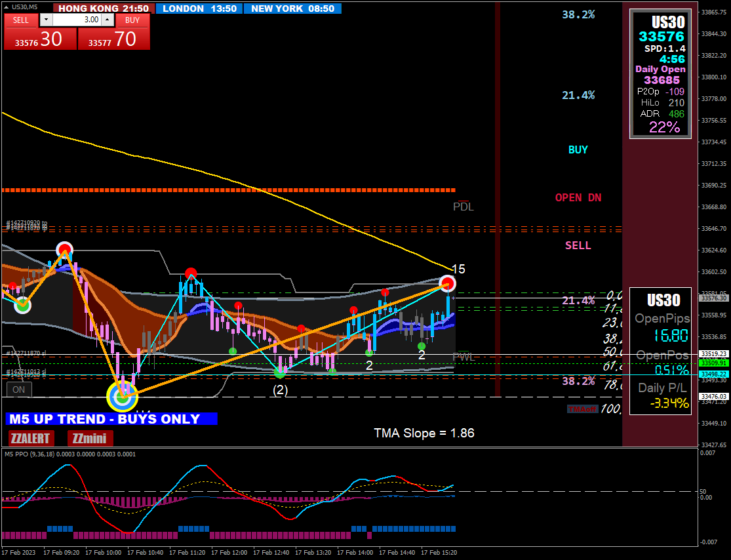
Task: Click the 17 Feb 12:00 time axis label
Action: (229, 553)
